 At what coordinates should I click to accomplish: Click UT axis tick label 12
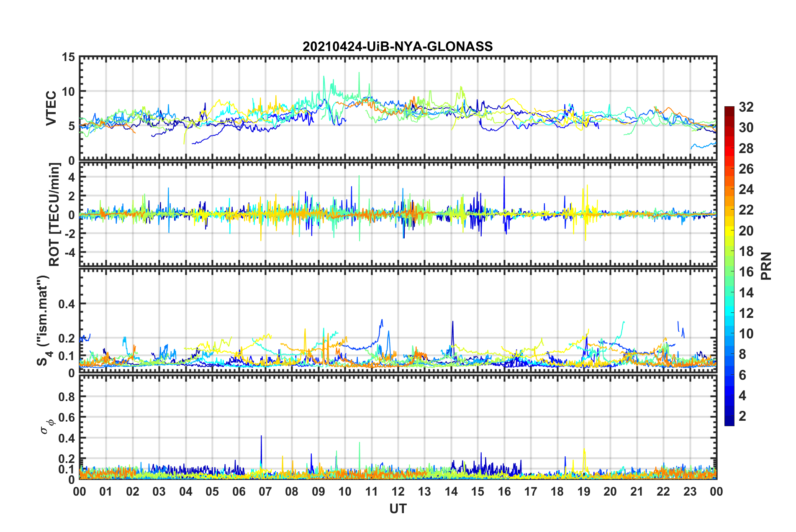pyautogui.click(x=398, y=491)
